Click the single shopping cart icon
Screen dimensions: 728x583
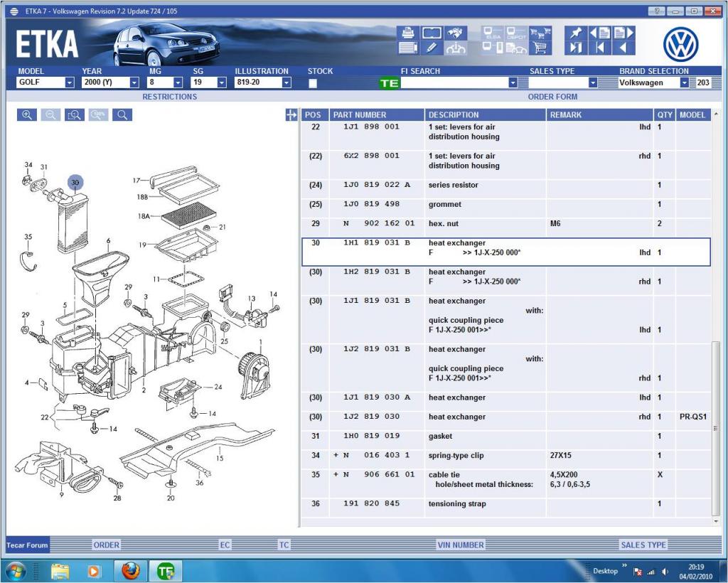coord(540,48)
